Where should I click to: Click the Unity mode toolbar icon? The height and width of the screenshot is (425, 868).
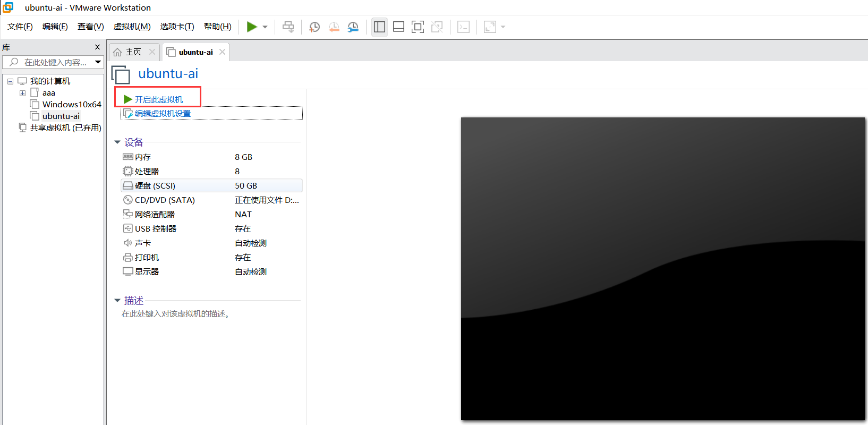click(x=437, y=27)
